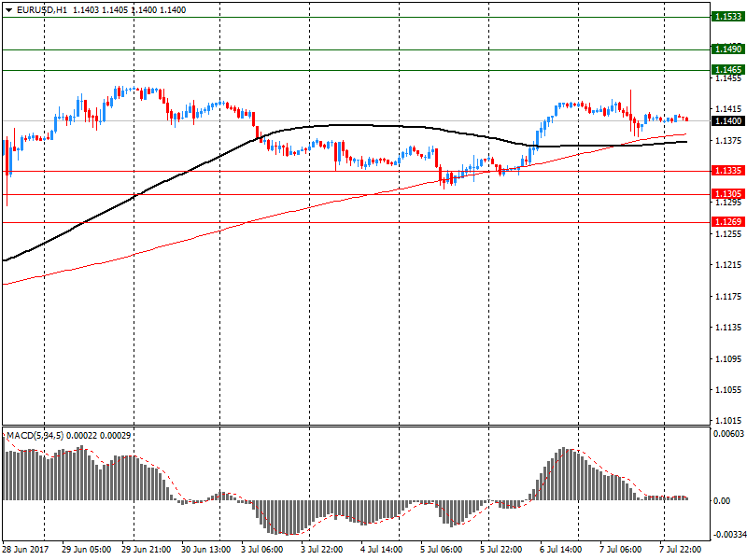747x560 pixels.
Task: Select the green 1.1490 resistance level label
Action: 728,49
